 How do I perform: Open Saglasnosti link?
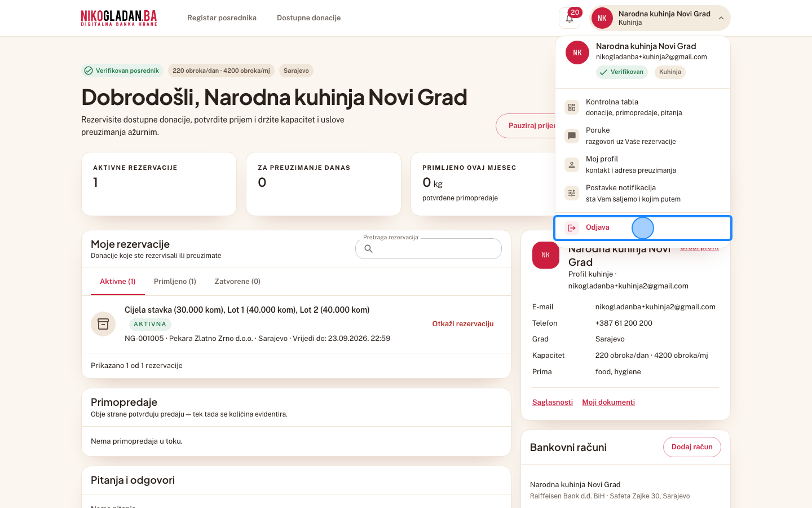[553, 402]
